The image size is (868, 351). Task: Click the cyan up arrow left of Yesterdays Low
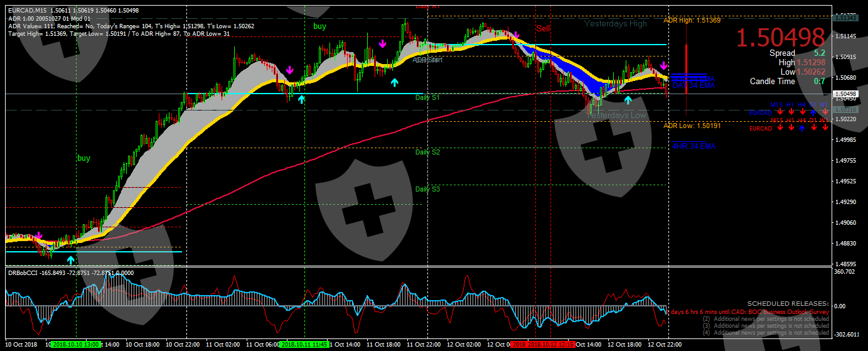click(x=628, y=100)
